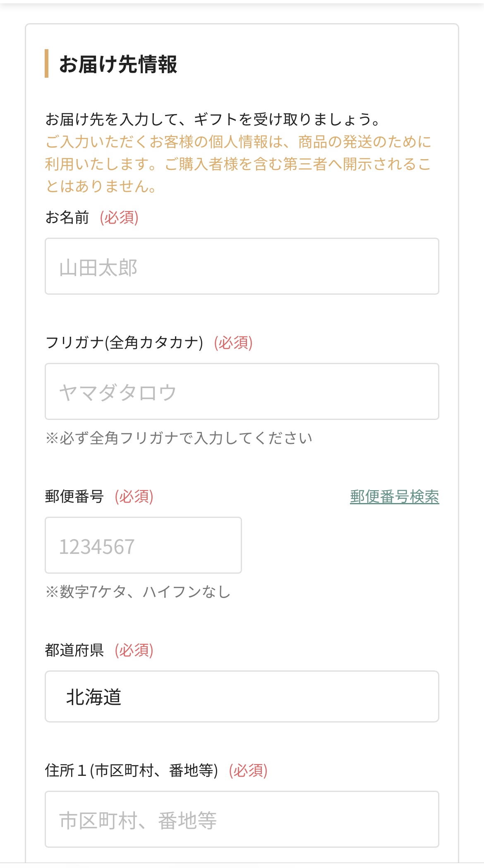Image resolution: width=484 pixels, height=868 pixels.
Task: Click the 郵便番号 postal code input
Action: [143, 546]
